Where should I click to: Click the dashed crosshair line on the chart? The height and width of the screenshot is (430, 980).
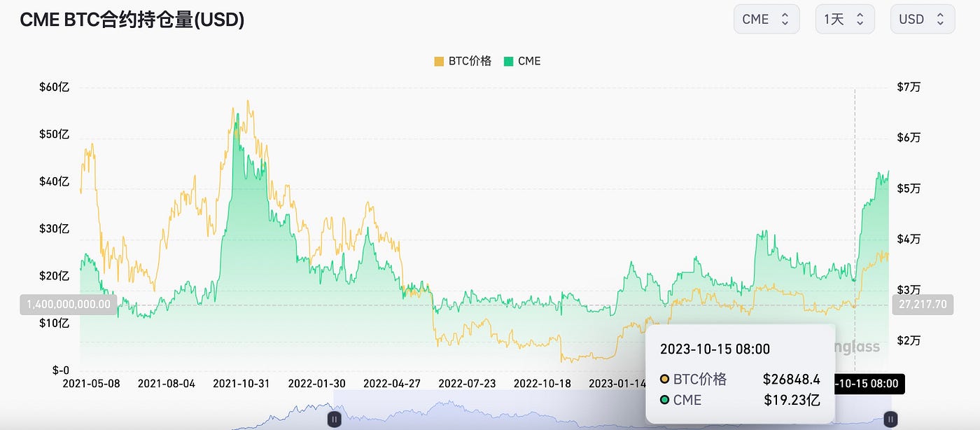click(855, 210)
